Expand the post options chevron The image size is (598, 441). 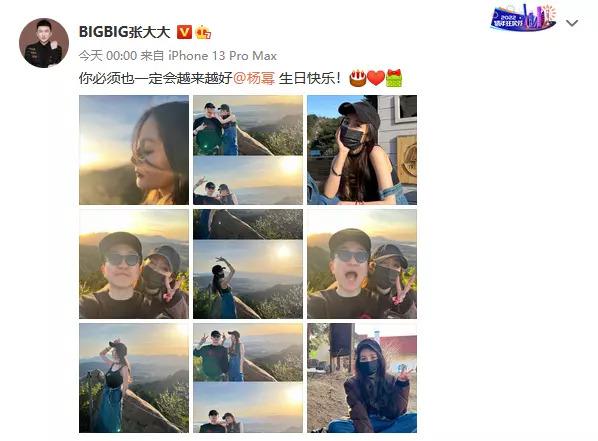[572, 23]
